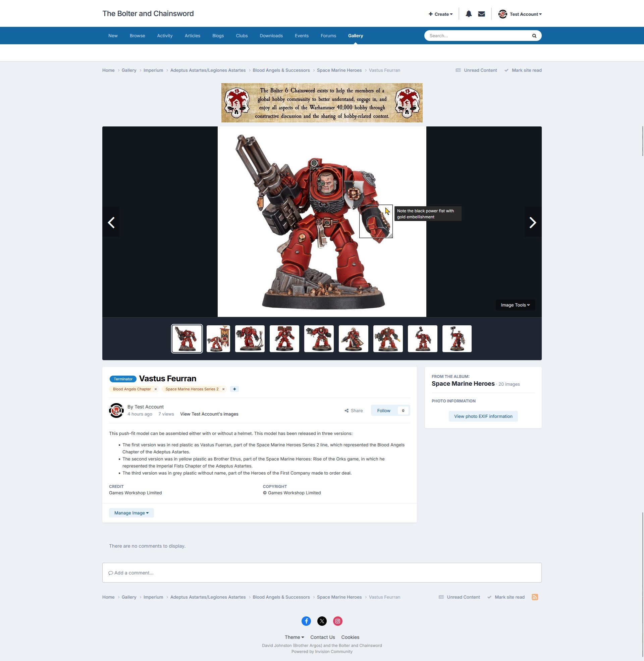Screen dimensions: 644x661
Task: Add a new tag with plus button
Action: click(234, 389)
